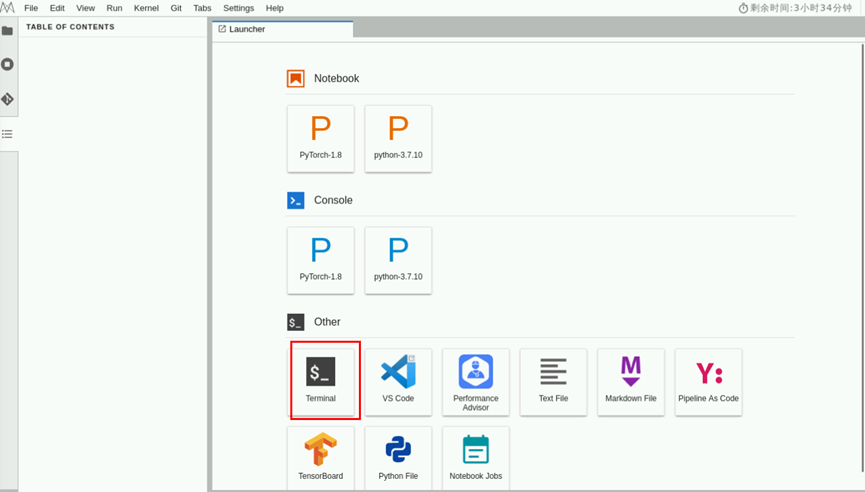The width and height of the screenshot is (865, 492).
Task: Open VS Code launcher card
Action: tap(398, 382)
